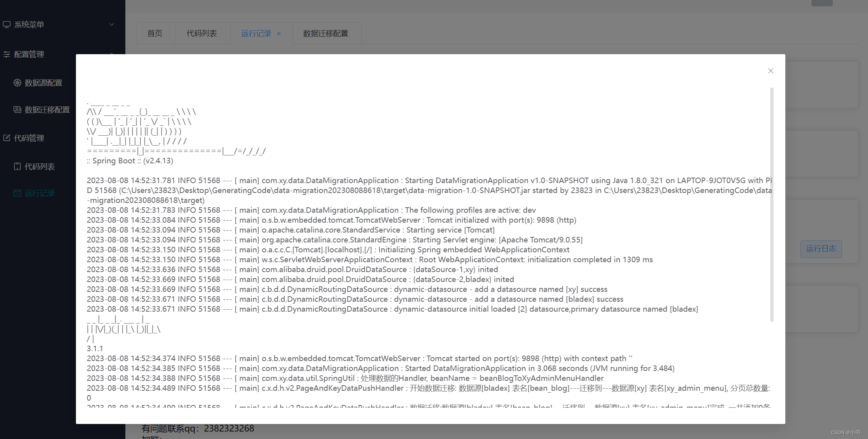The width and height of the screenshot is (868, 439).
Task: Select the 运行记录 tab
Action: tap(256, 34)
